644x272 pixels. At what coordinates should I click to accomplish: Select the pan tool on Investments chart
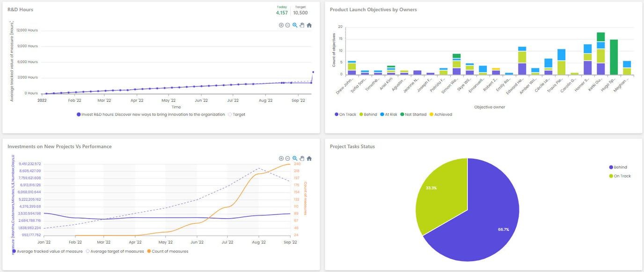(302, 158)
